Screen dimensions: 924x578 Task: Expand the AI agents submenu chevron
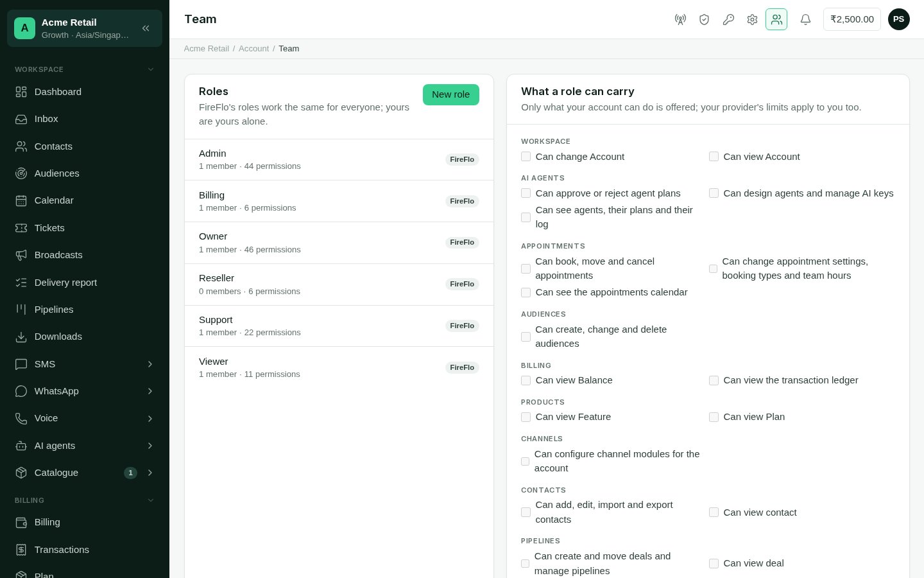(x=150, y=446)
